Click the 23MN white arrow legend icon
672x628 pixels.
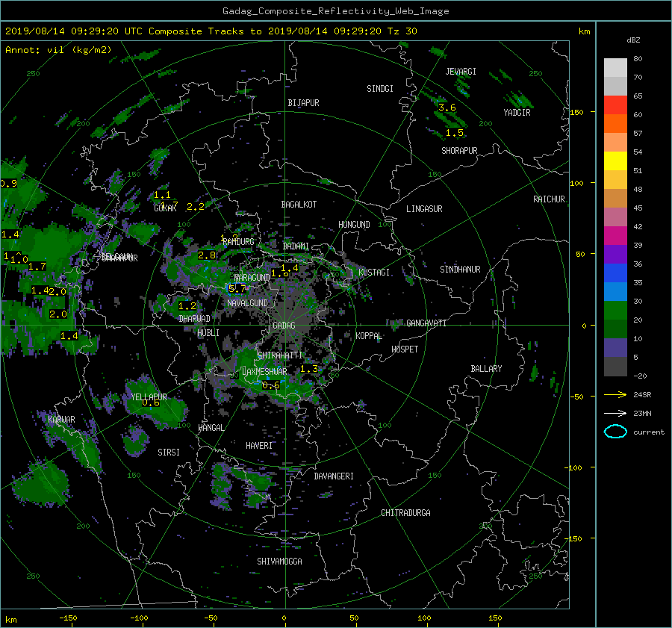[x=615, y=413]
